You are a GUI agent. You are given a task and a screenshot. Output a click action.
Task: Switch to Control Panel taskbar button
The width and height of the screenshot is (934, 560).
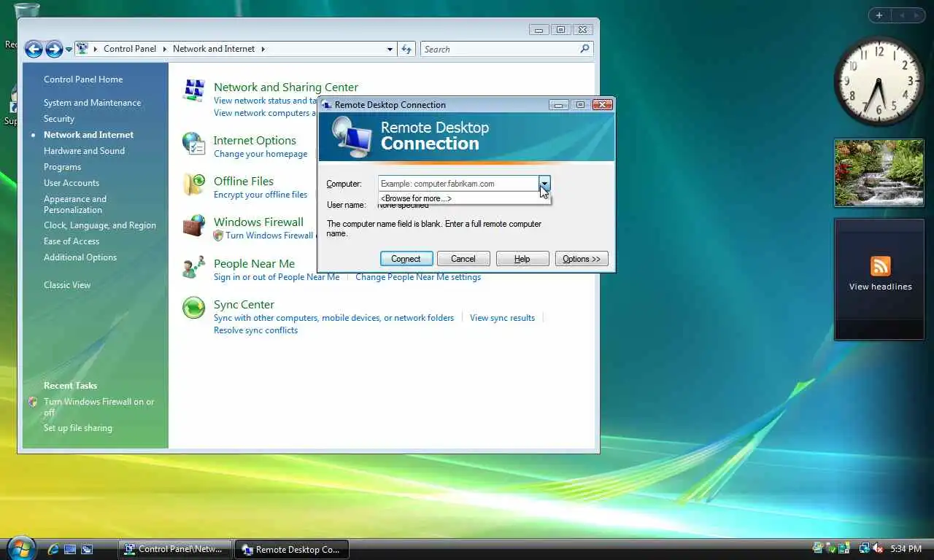(176, 549)
